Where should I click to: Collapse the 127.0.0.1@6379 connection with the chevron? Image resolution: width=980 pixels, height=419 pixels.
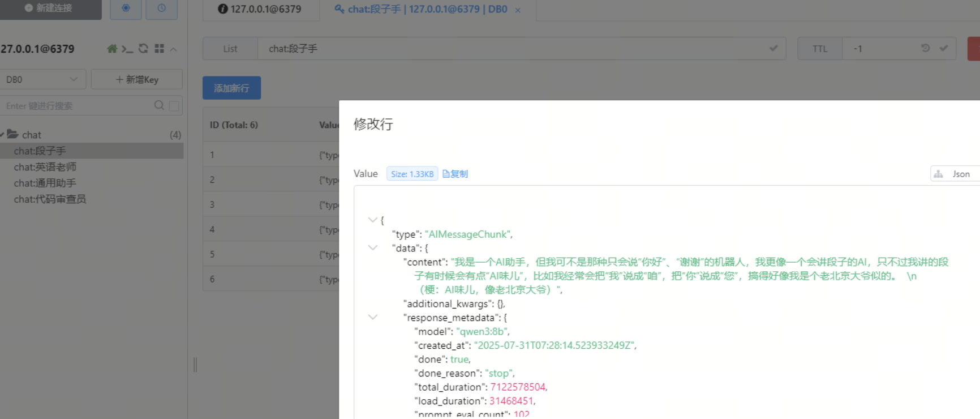click(174, 49)
